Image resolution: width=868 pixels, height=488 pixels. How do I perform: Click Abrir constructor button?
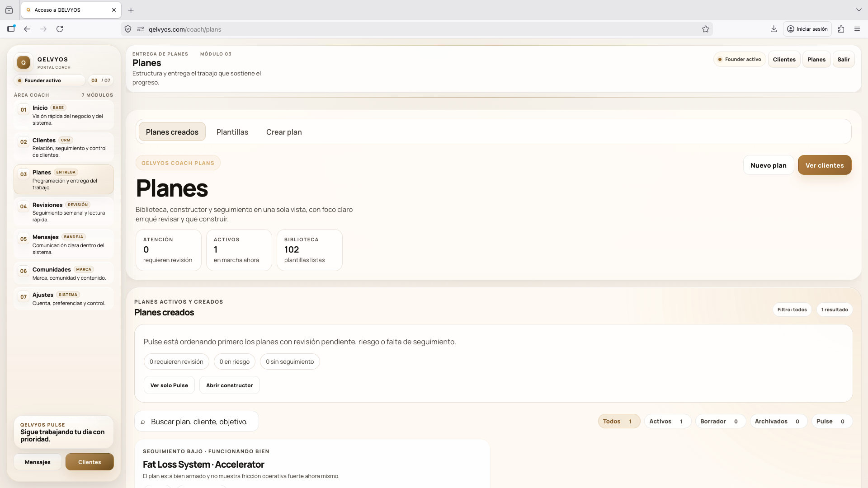(229, 385)
